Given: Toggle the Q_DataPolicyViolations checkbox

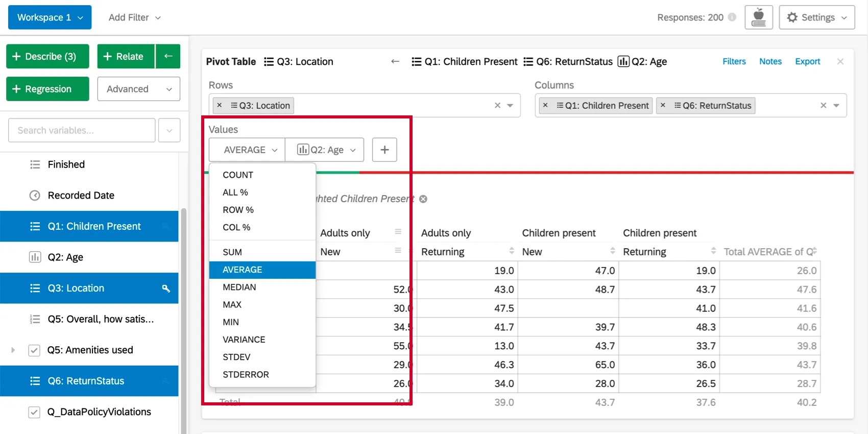Looking at the screenshot, I should (34, 412).
